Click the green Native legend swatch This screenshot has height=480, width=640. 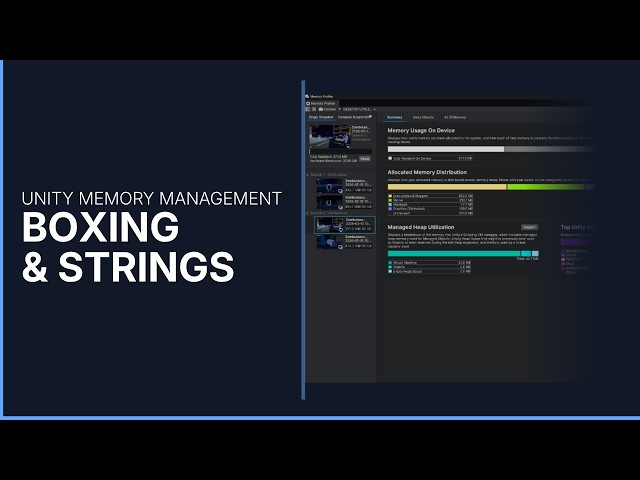click(390, 200)
